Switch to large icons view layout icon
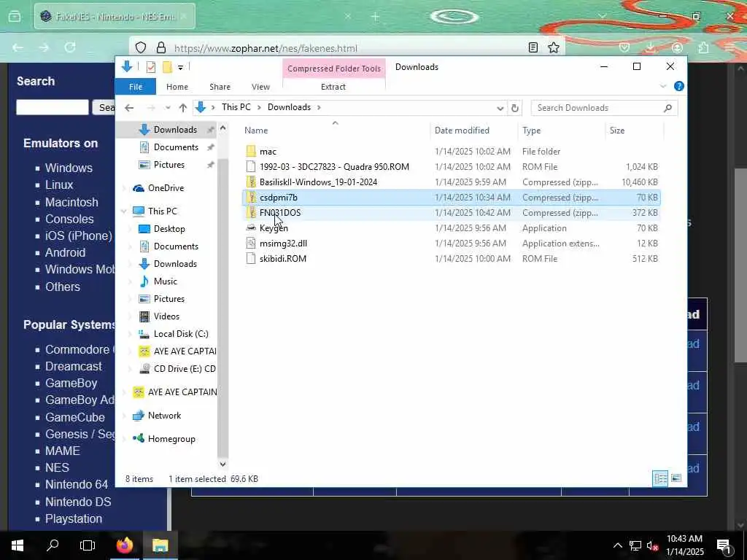This screenshot has width=747, height=560. pos(676,478)
